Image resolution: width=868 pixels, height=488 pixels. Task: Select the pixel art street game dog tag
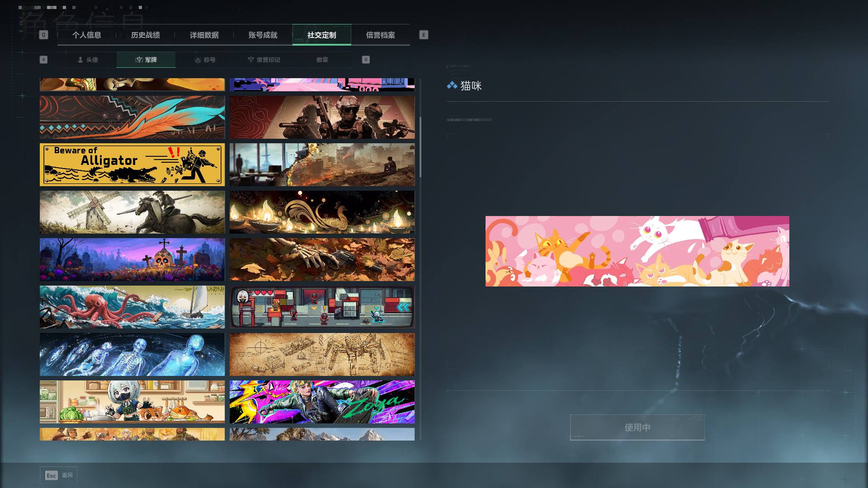tap(322, 307)
